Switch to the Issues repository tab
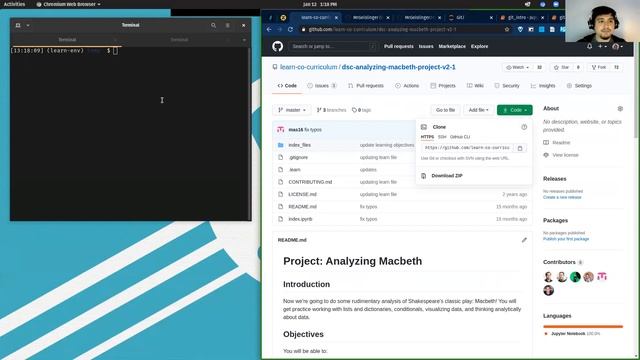This screenshot has width=640, height=360. coord(322,86)
